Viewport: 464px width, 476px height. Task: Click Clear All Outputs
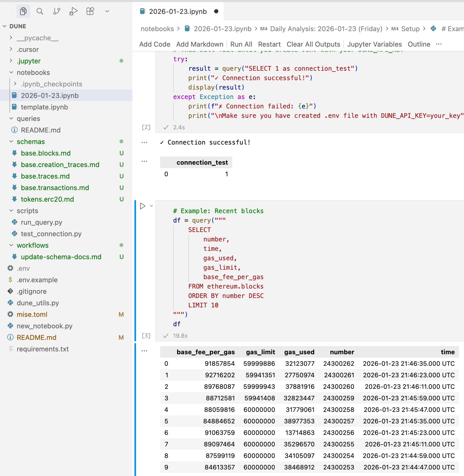[313, 44]
